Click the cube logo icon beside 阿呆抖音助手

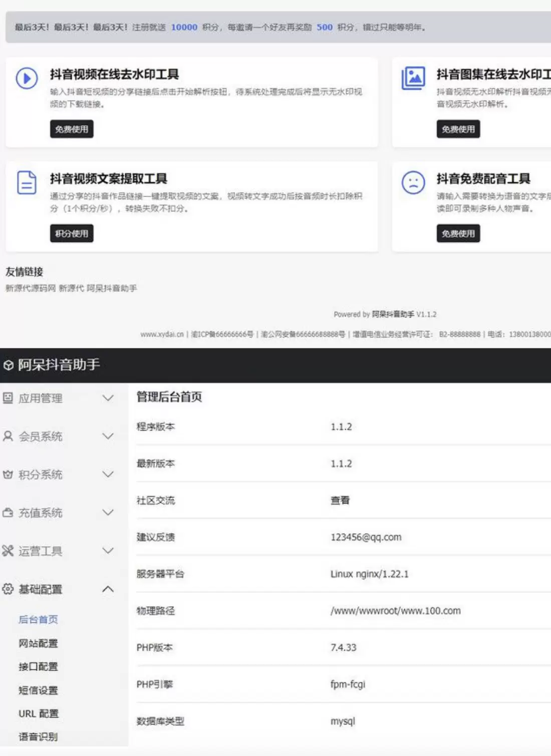point(9,365)
